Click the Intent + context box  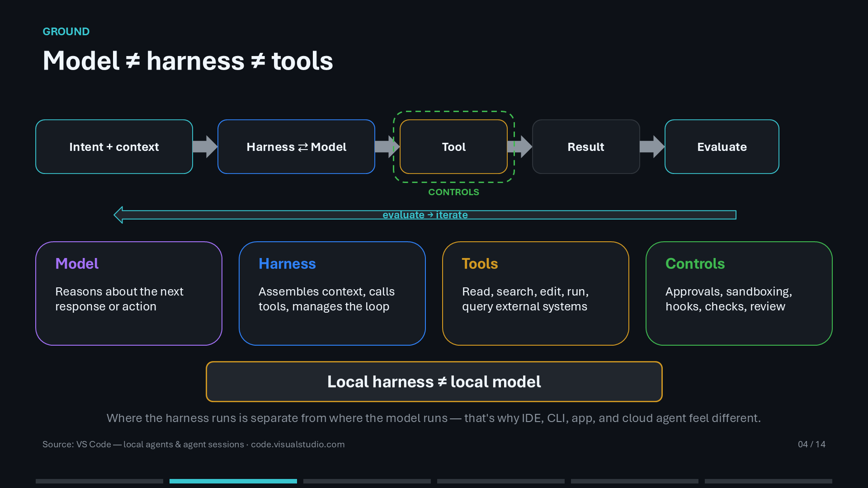pyautogui.click(x=114, y=147)
